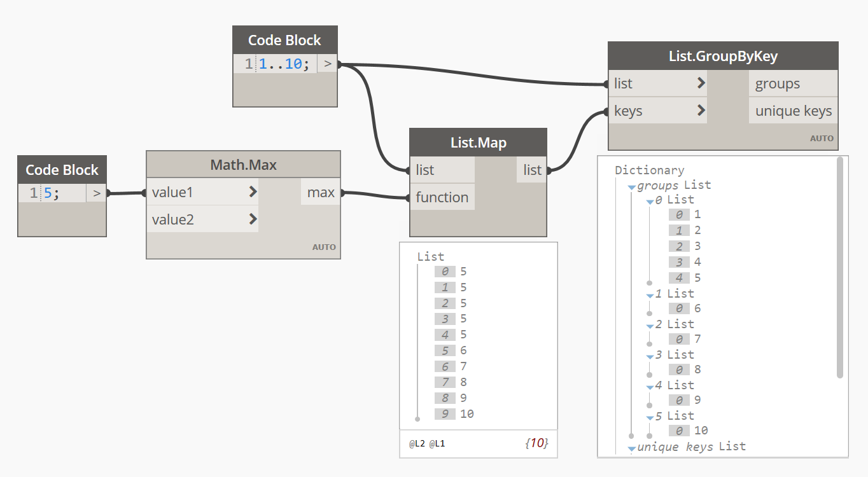Click the groups output port

(794, 83)
